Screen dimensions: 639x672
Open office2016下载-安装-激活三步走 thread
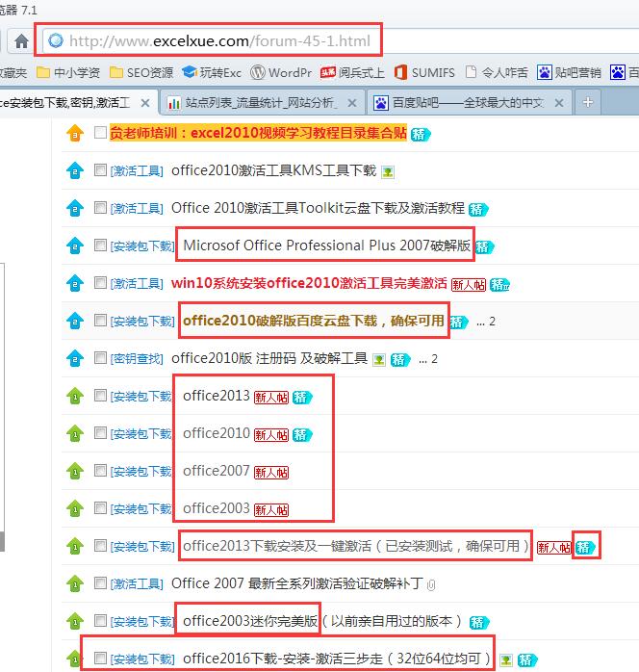[x=337, y=659]
